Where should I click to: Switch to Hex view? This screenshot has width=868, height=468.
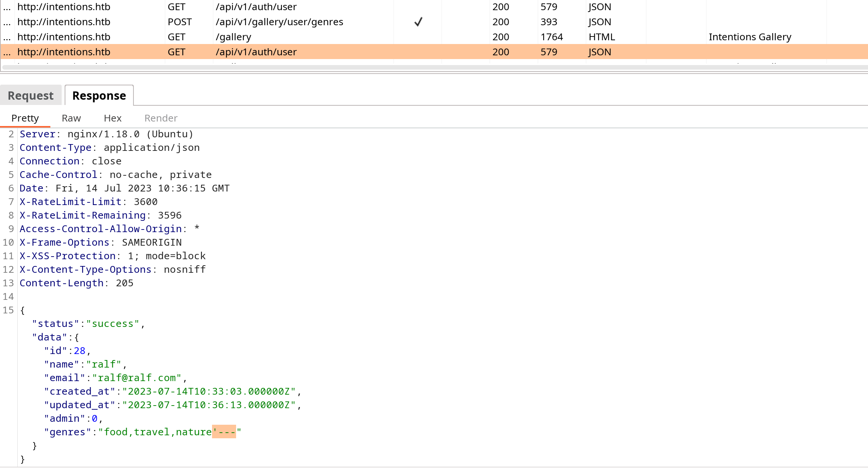[112, 118]
